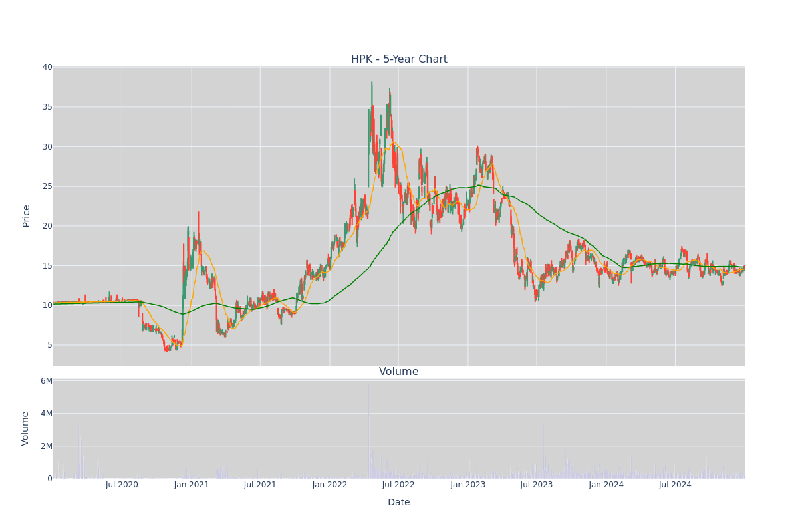This screenshot has height=532, width=798.
Task: Click the "Jul 2021" date tick
Action: 260,485
